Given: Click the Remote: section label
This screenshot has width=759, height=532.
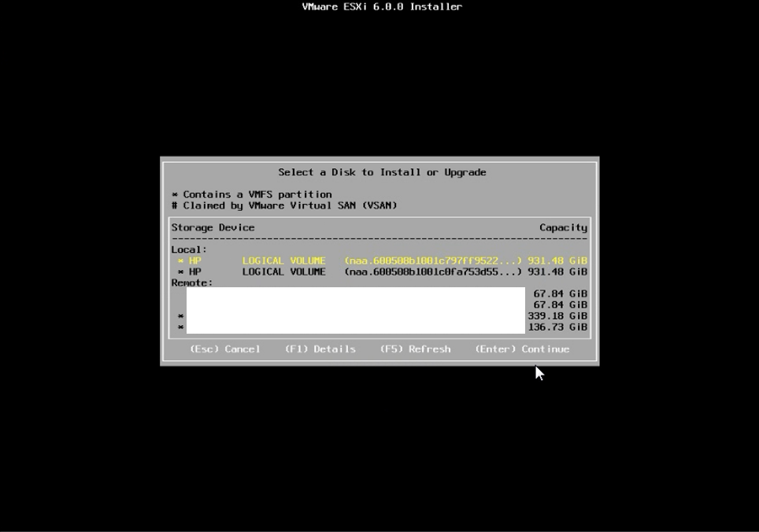Looking at the screenshot, I should [189, 283].
